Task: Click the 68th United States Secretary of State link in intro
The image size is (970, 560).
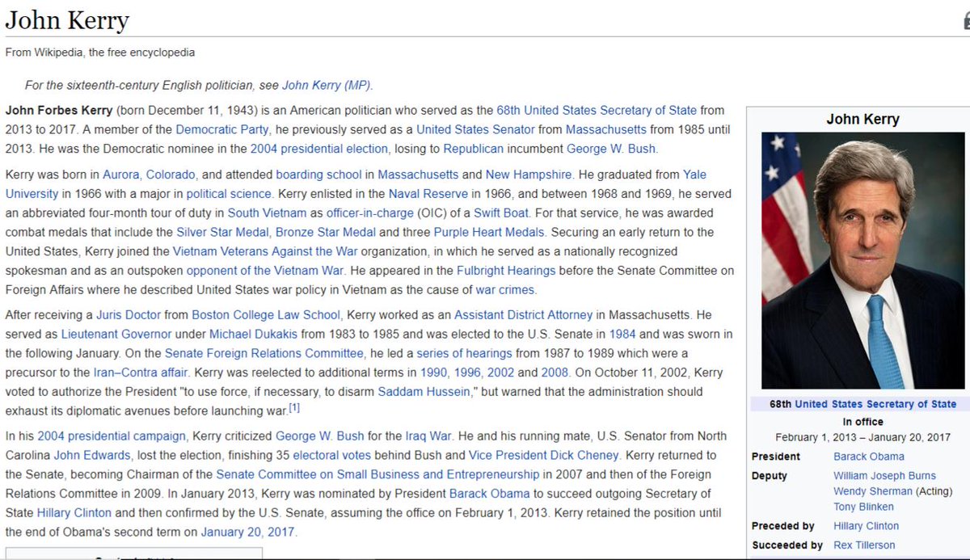Action: pos(598,110)
